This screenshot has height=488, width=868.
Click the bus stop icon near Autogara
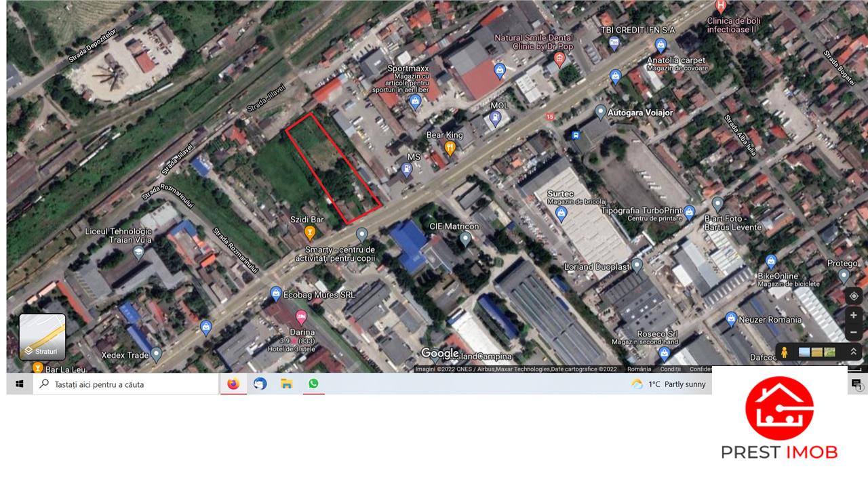tap(576, 135)
